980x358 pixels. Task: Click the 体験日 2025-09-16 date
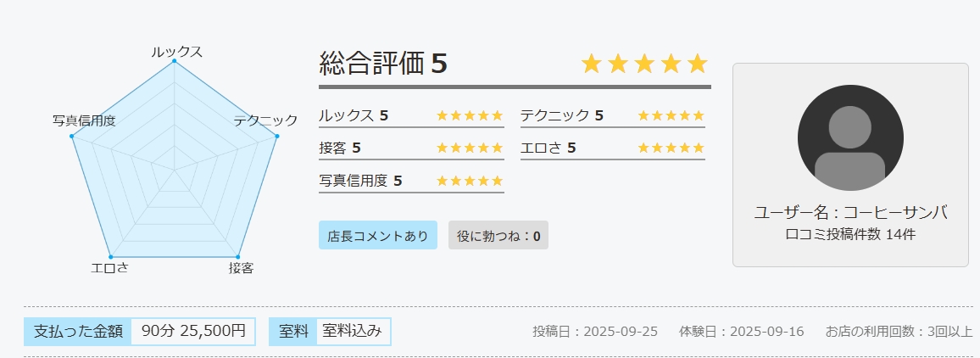[x=742, y=331]
